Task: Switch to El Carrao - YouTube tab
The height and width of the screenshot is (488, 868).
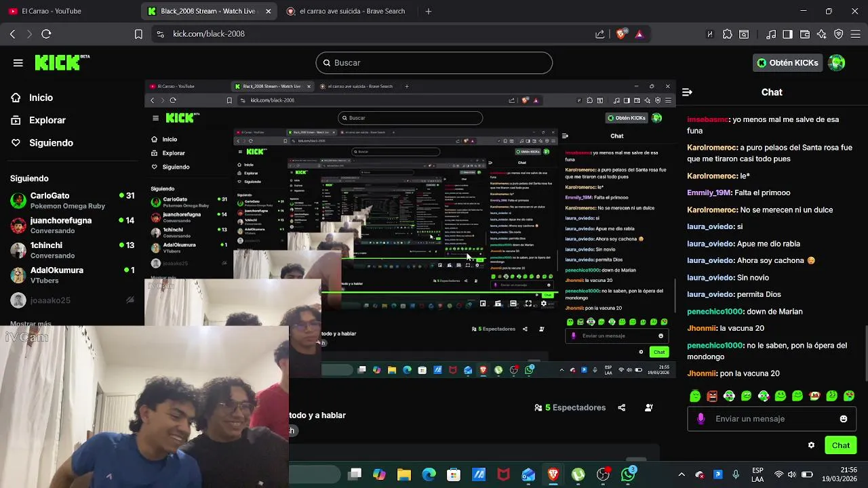Action: point(70,11)
